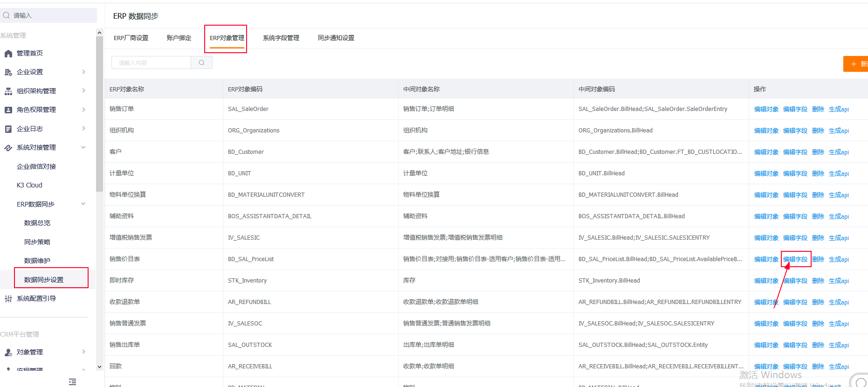Focus the sidebar 请输入 search field
The width and height of the screenshot is (868, 387).
point(48,15)
